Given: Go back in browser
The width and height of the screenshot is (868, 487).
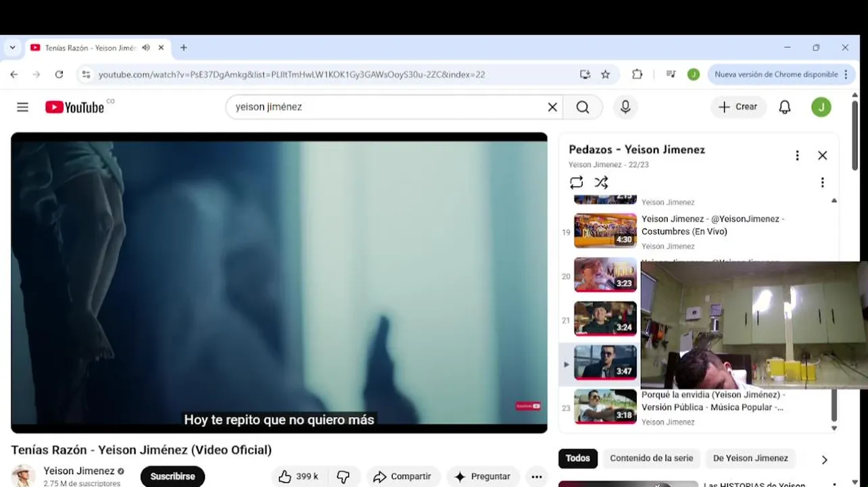Looking at the screenshot, I should click(14, 74).
